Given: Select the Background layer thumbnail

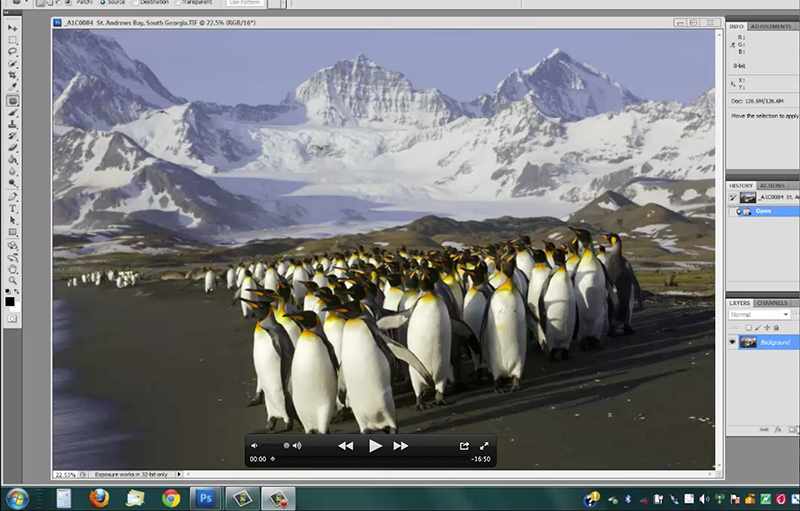Looking at the screenshot, I should (x=748, y=342).
